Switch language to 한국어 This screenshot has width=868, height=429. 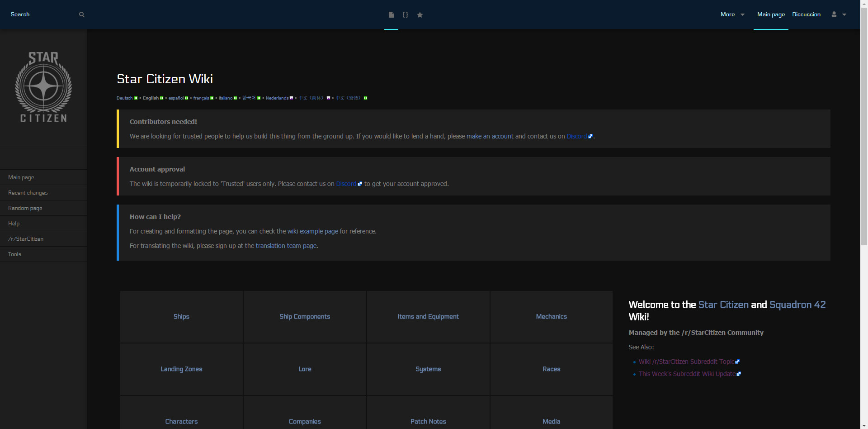249,98
